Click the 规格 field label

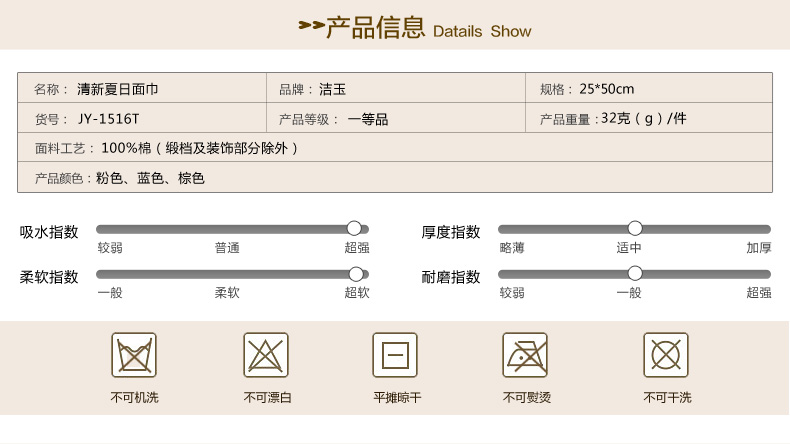(556, 89)
